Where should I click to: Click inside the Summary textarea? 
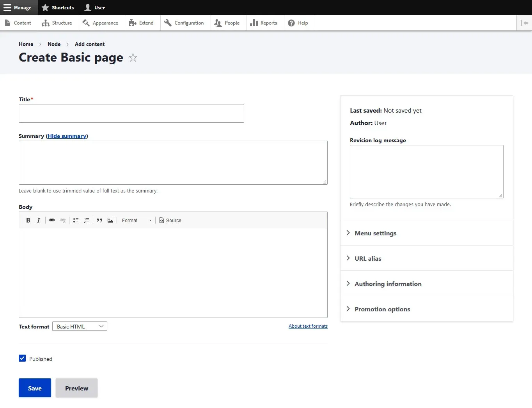(173, 162)
